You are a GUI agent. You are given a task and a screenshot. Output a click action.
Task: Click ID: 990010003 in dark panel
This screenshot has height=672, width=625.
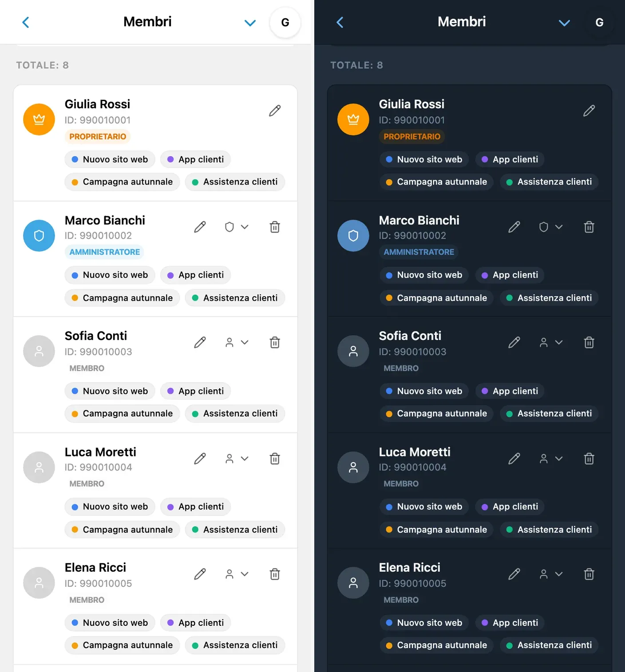[412, 352]
